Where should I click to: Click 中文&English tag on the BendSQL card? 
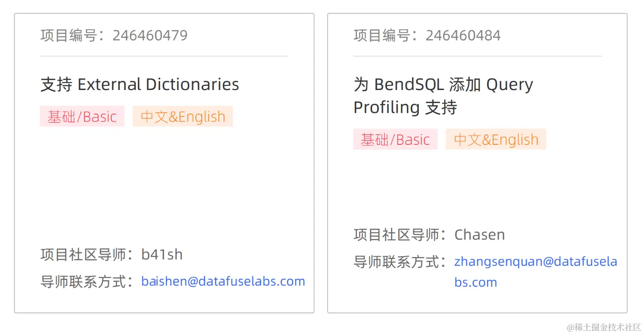tap(496, 139)
